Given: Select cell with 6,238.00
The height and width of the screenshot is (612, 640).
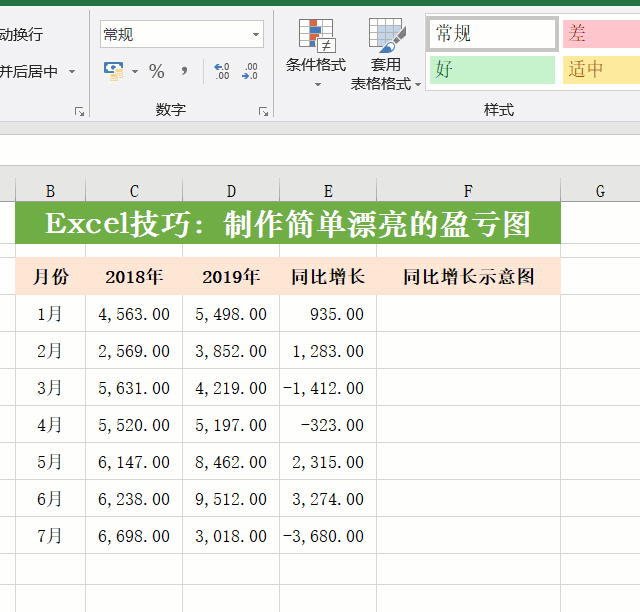Looking at the screenshot, I should tap(134, 499).
